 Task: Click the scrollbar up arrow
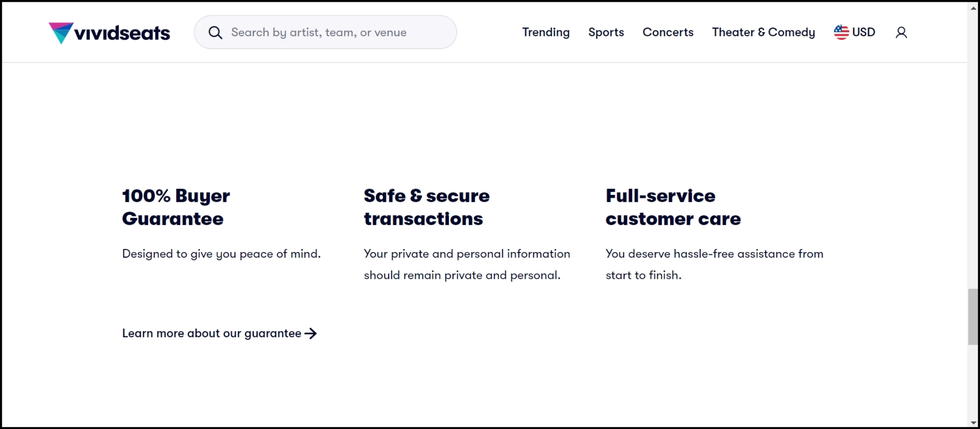pyautogui.click(x=973, y=8)
